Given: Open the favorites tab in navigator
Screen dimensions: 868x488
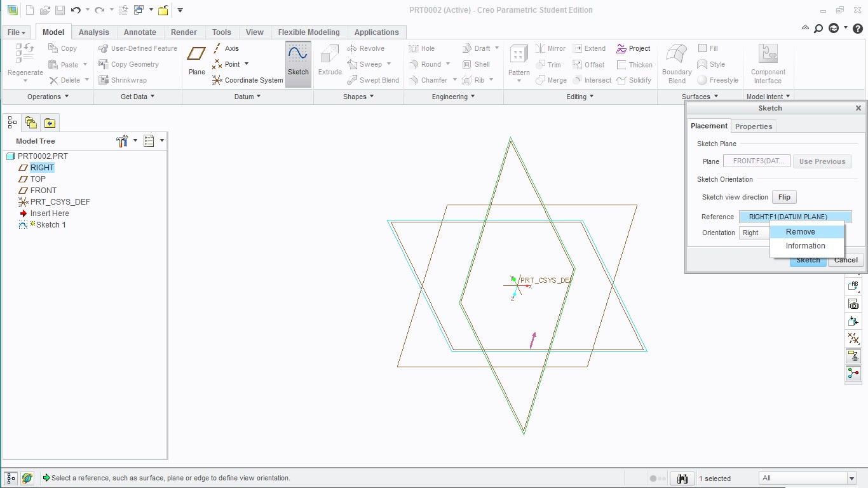Looking at the screenshot, I should coord(50,123).
